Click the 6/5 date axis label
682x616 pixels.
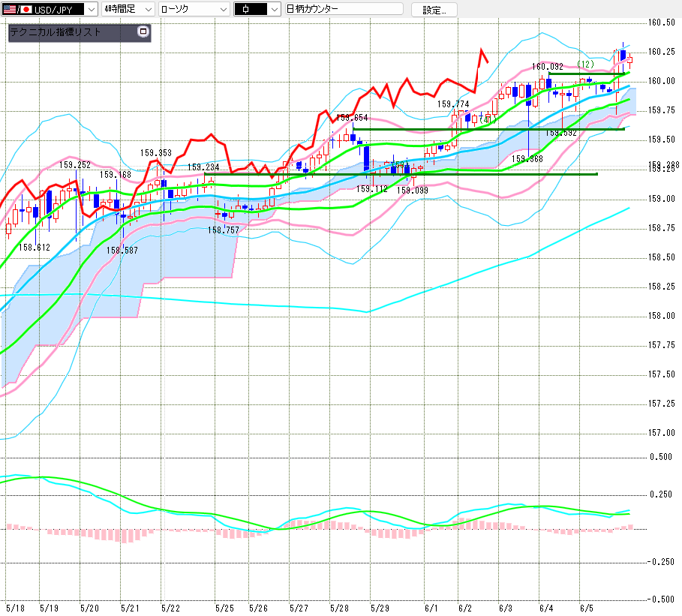click(x=586, y=608)
